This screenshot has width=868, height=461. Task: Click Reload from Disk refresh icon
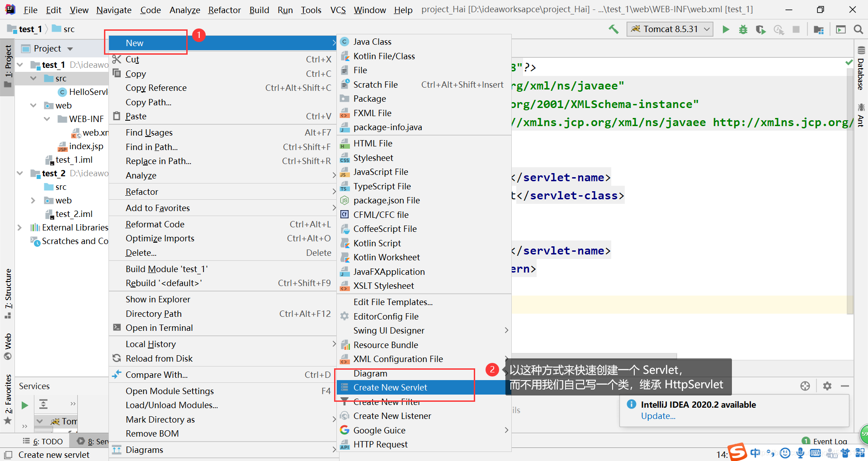[x=117, y=358]
